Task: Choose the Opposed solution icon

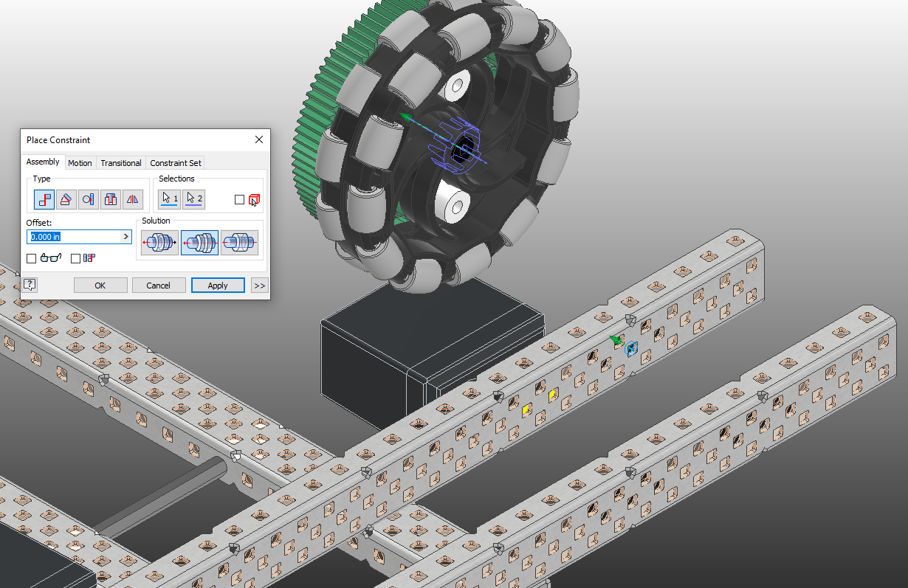Action: click(x=159, y=242)
